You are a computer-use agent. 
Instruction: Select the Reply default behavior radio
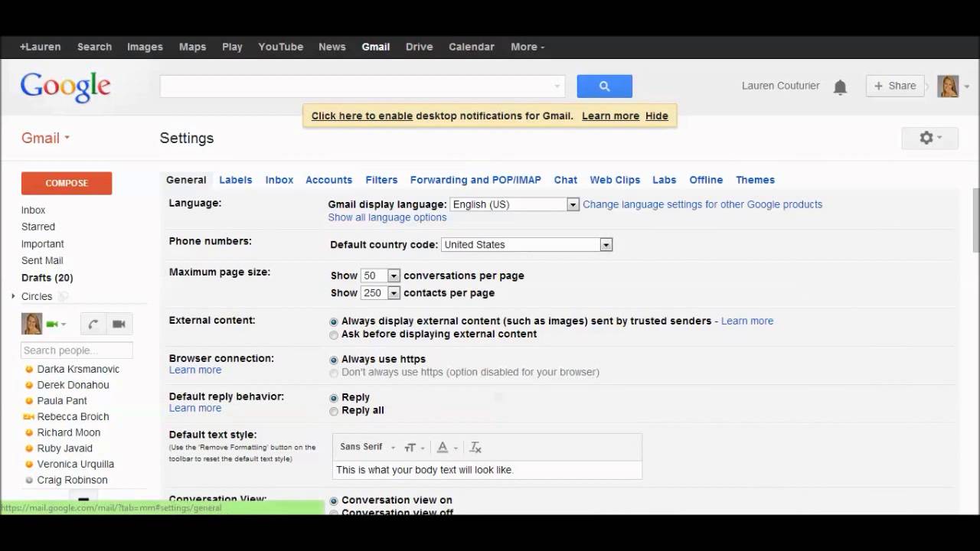(x=334, y=398)
